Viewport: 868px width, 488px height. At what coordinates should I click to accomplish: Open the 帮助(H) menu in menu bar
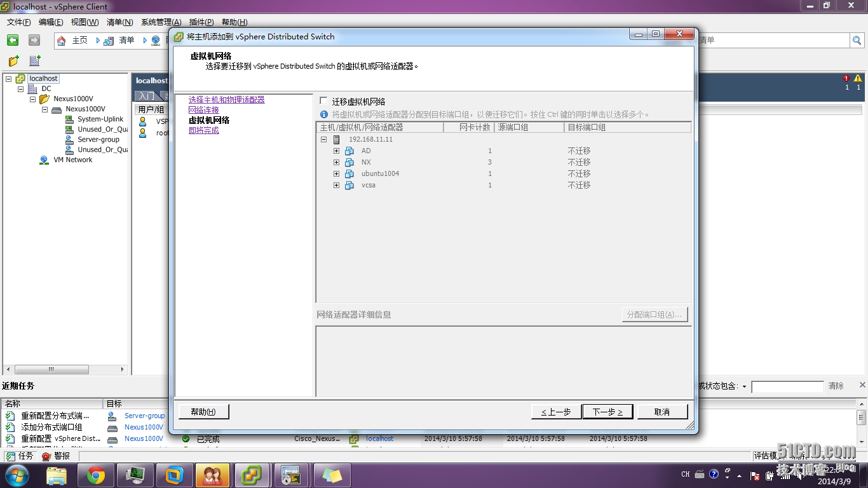coord(234,22)
